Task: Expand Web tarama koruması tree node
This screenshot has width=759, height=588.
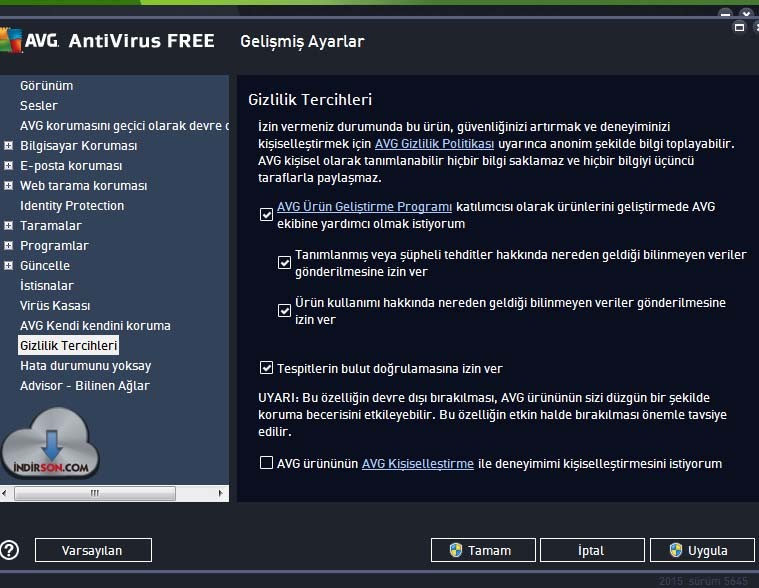Action: pyautogui.click(x=8, y=185)
